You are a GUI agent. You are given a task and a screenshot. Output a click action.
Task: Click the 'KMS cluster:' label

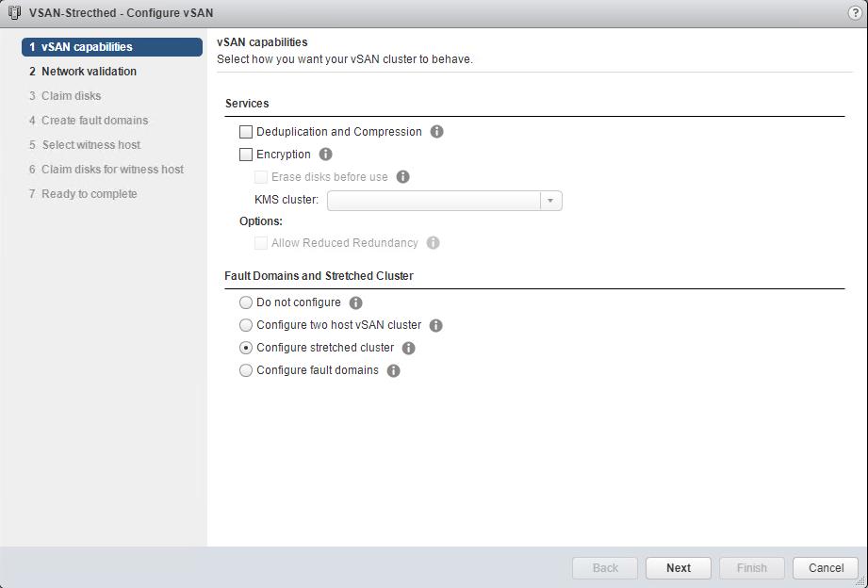point(287,200)
